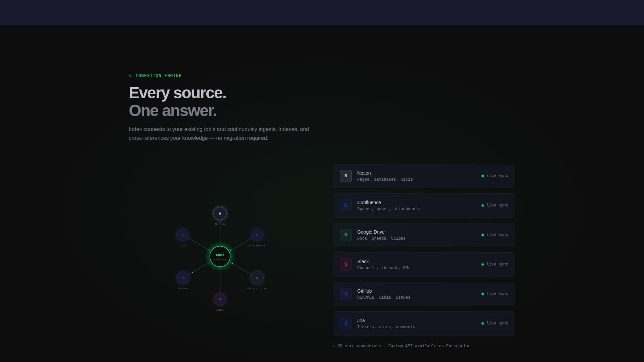
Task: Click 'live sync' text in Slack row
Action: [497, 264]
